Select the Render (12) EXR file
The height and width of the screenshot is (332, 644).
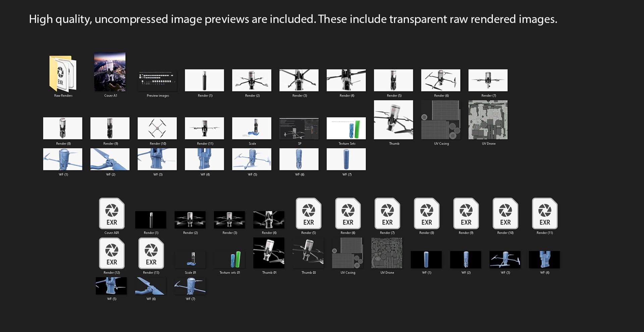[x=112, y=253]
